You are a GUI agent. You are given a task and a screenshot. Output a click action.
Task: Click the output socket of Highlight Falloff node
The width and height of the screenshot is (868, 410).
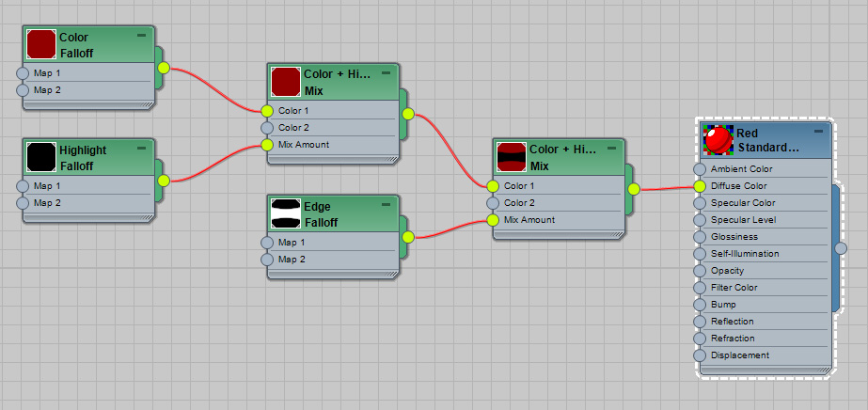pos(164,180)
